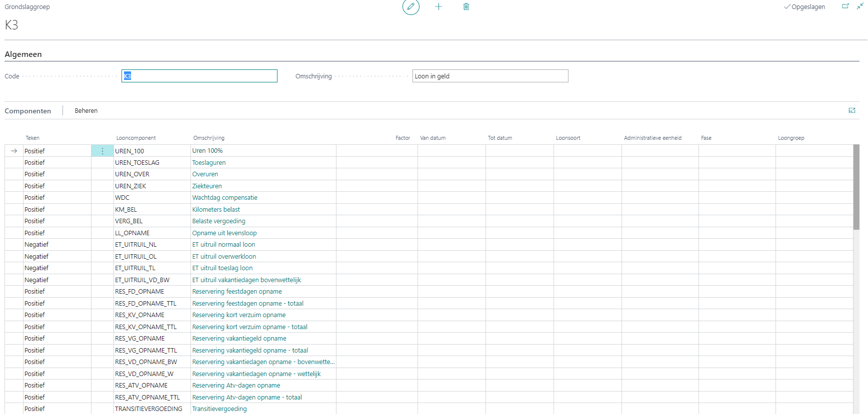Open the Transitievergoeding link
The width and height of the screenshot is (868, 414).
coord(219,409)
